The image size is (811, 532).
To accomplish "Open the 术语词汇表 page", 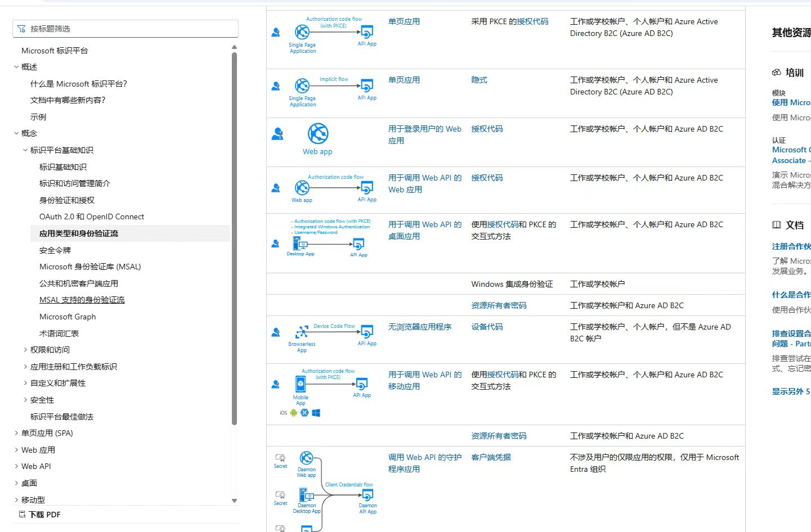I will pyautogui.click(x=59, y=333).
